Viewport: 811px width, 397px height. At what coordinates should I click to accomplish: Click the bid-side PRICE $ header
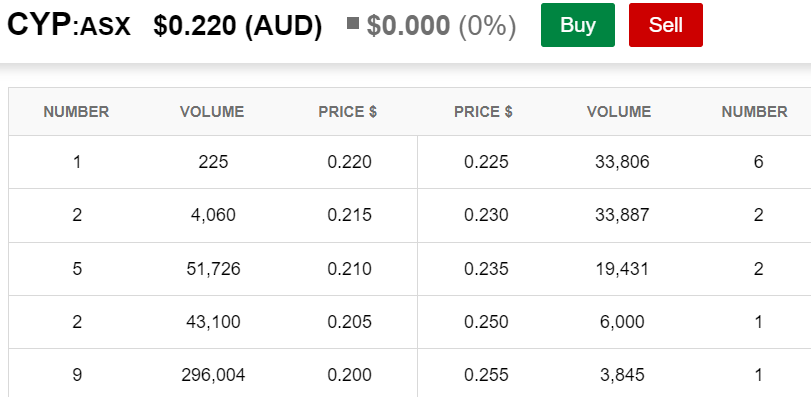[348, 112]
